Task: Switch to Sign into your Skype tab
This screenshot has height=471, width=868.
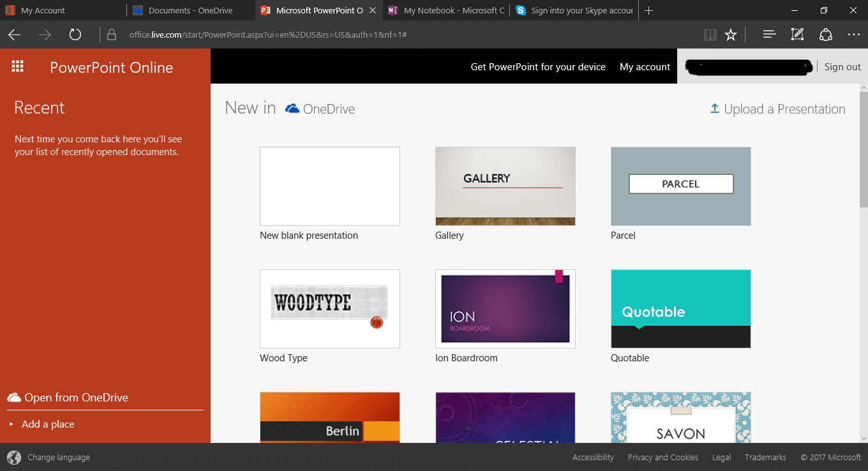Action: (574, 11)
